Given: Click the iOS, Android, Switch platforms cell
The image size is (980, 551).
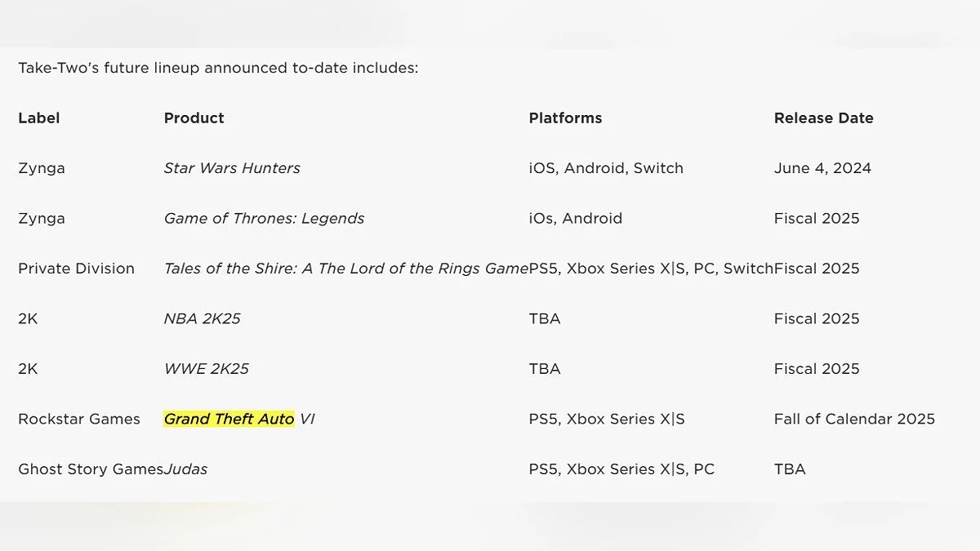Looking at the screenshot, I should coord(606,169).
